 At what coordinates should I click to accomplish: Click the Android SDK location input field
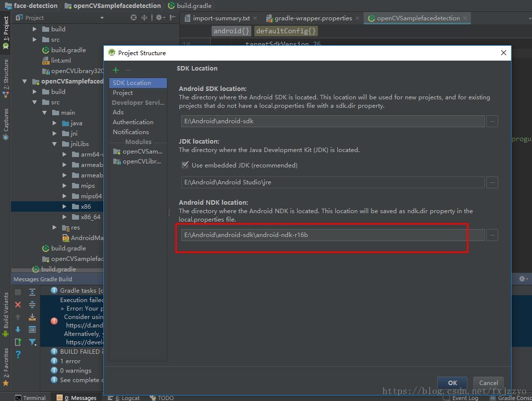coord(333,121)
